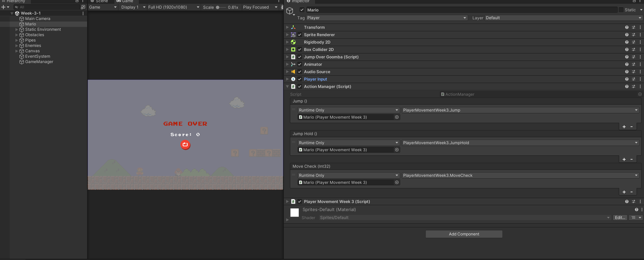Click the Audio Source speaker icon

(x=293, y=72)
